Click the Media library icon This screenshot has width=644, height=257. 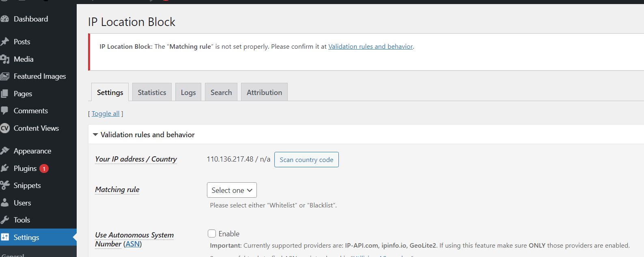click(4, 59)
